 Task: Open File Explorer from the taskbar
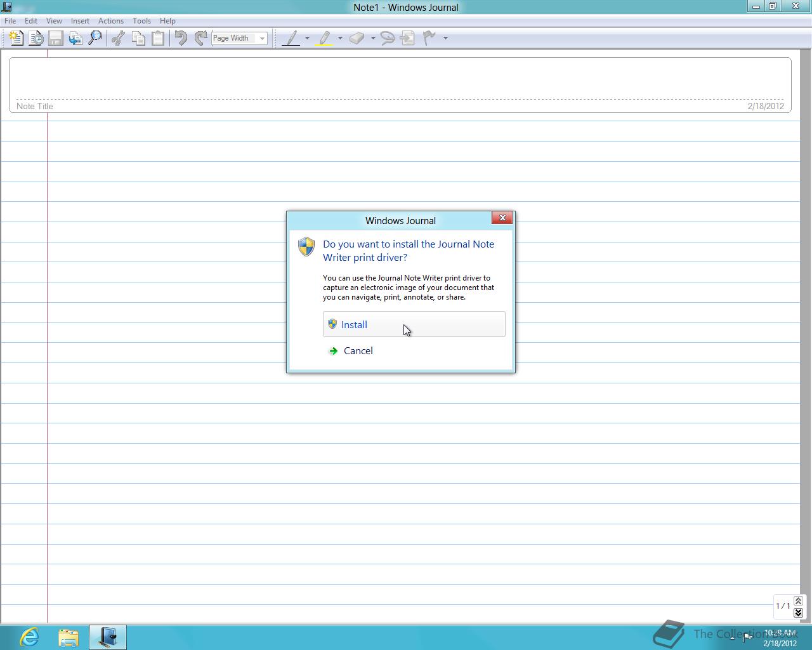coord(69,637)
